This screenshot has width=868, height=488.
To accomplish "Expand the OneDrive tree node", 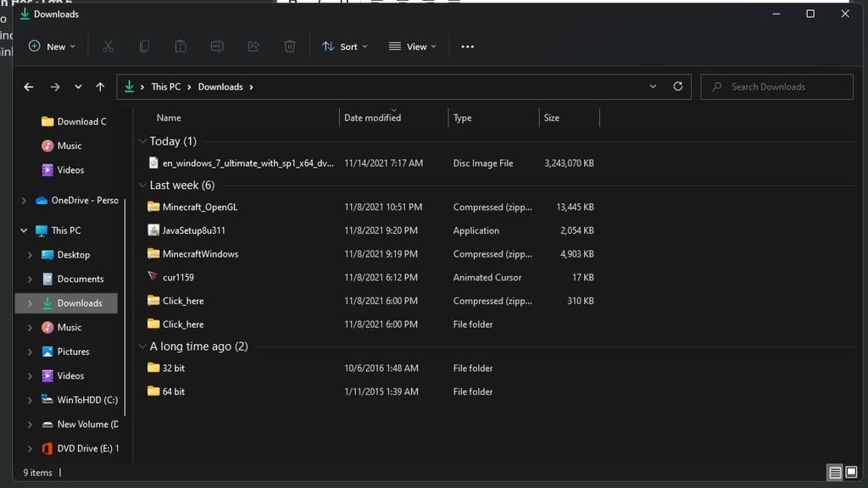I will pos(24,200).
